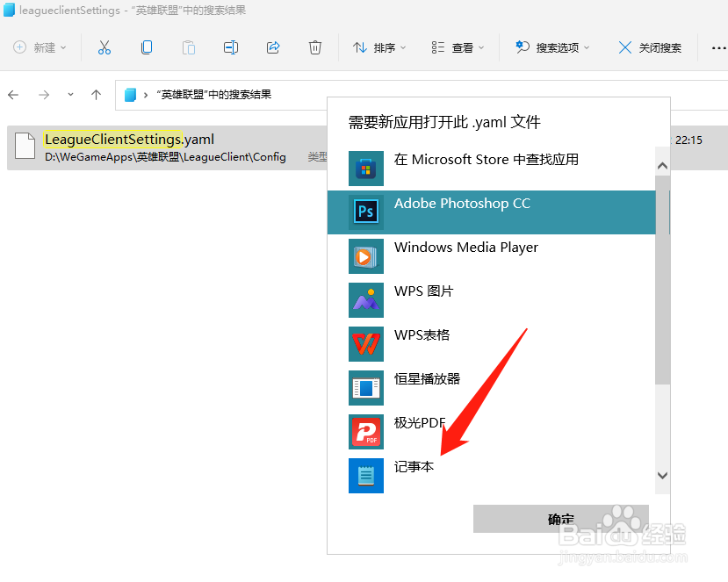Open the 排序 sort dropdown
Screen dimensions: 728x582
click(x=379, y=47)
